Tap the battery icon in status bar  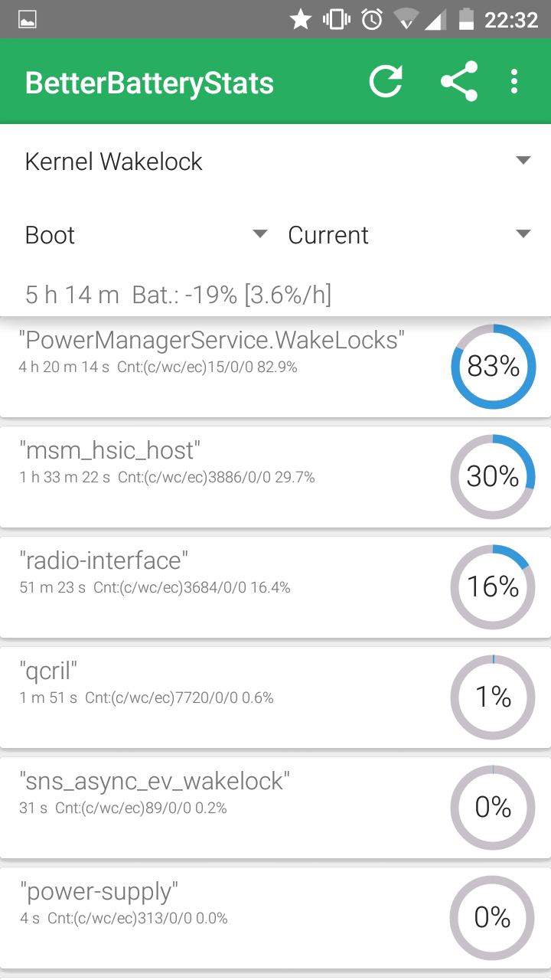tap(466, 19)
